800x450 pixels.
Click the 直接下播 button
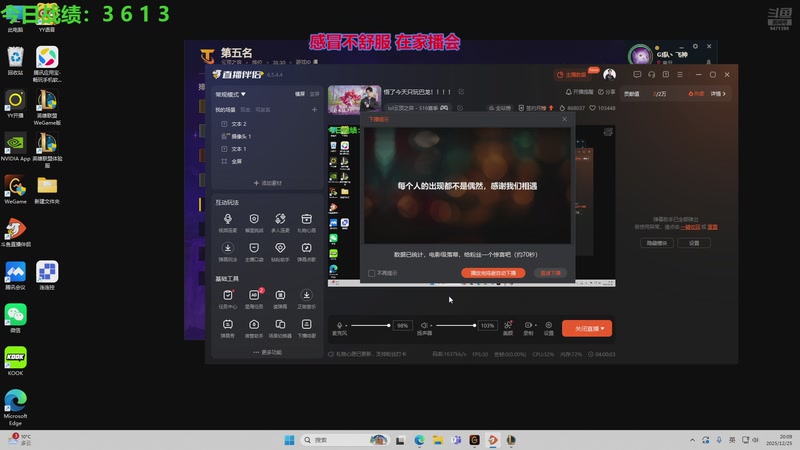coord(550,273)
